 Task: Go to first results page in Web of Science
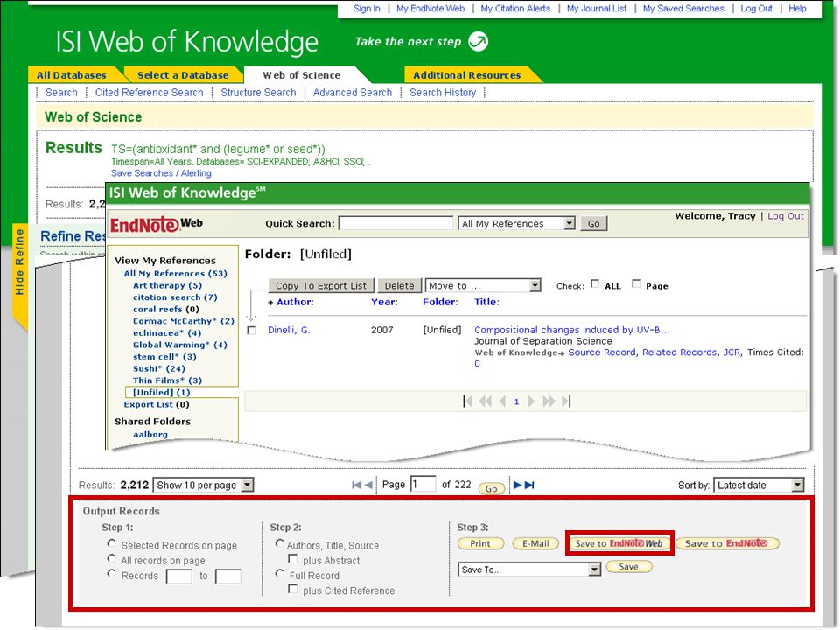click(356, 485)
